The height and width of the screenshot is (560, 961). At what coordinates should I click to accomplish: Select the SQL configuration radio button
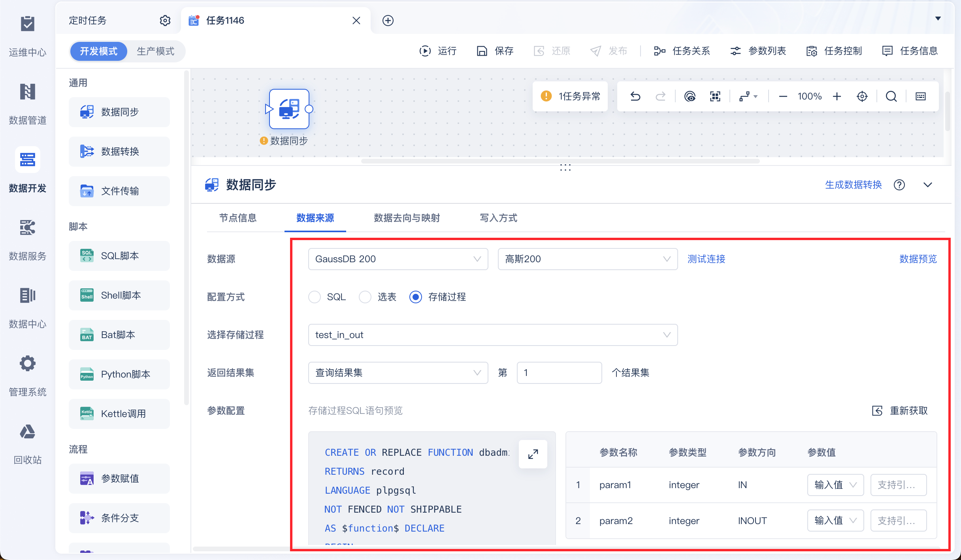coord(315,297)
